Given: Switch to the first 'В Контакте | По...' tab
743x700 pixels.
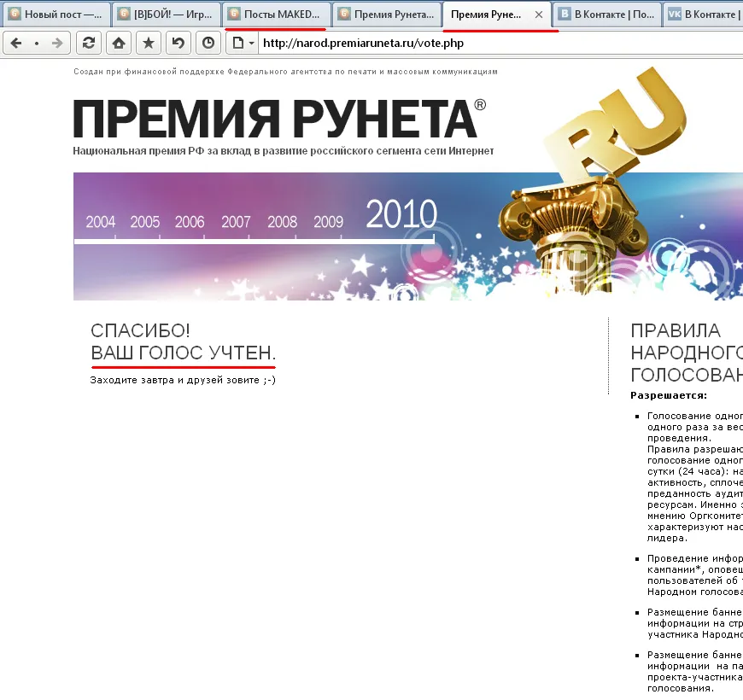Looking at the screenshot, I should pyautogui.click(x=606, y=15).
